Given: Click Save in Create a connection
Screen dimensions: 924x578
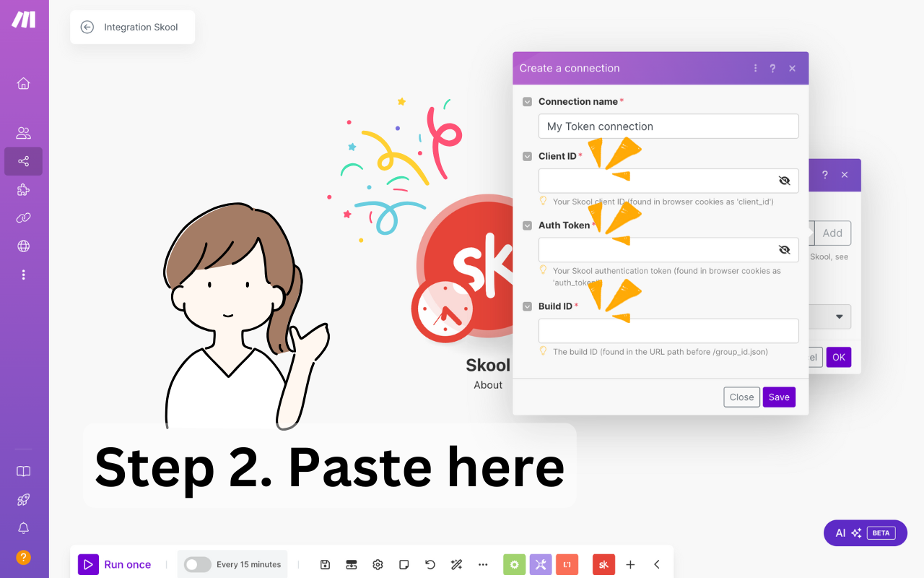Looking at the screenshot, I should [779, 397].
